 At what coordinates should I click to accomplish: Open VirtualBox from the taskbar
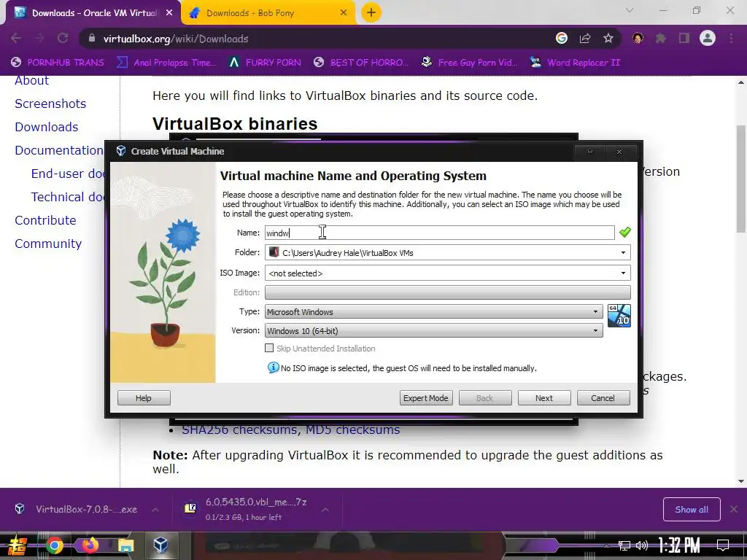tap(160, 545)
